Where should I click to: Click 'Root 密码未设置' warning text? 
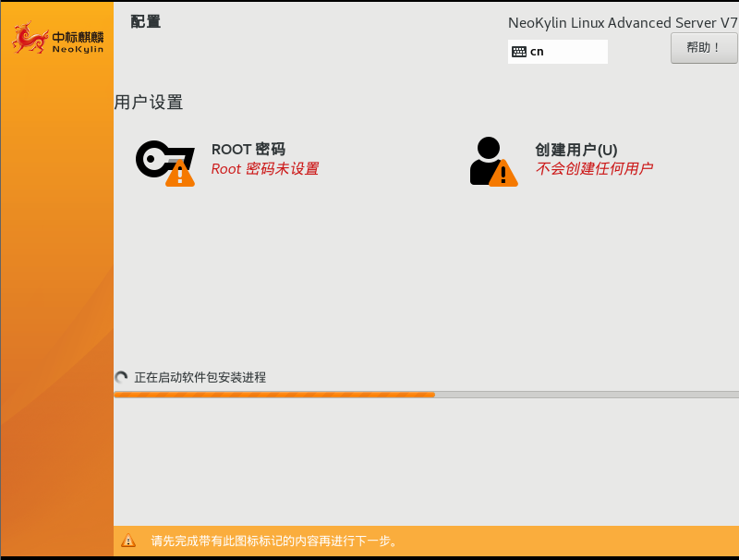point(265,168)
